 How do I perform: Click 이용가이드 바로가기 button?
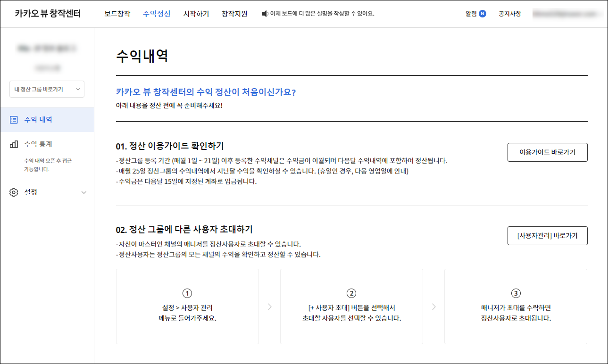coord(547,152)
